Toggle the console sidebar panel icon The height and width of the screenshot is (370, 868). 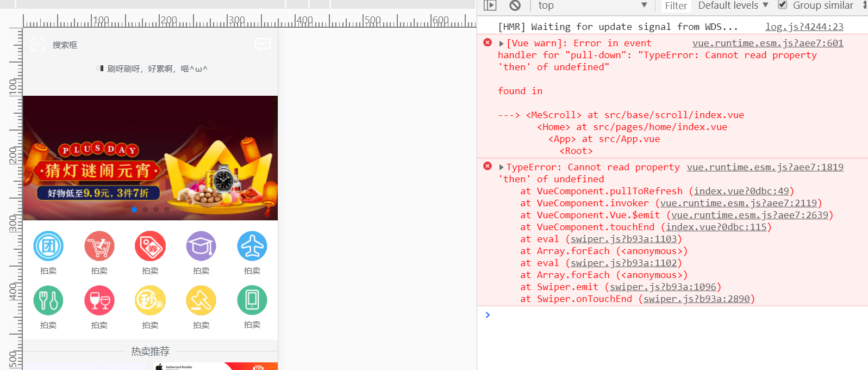point(490,5)
